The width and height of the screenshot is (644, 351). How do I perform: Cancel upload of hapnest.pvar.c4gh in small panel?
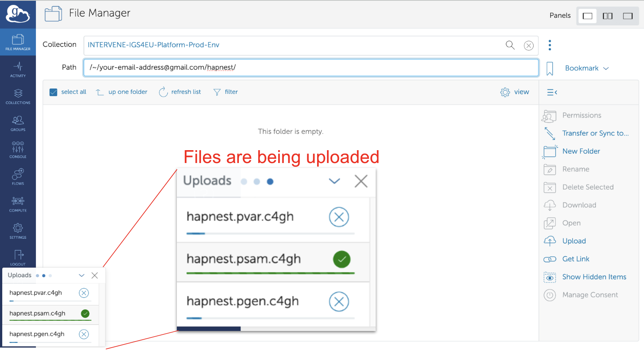84,293
